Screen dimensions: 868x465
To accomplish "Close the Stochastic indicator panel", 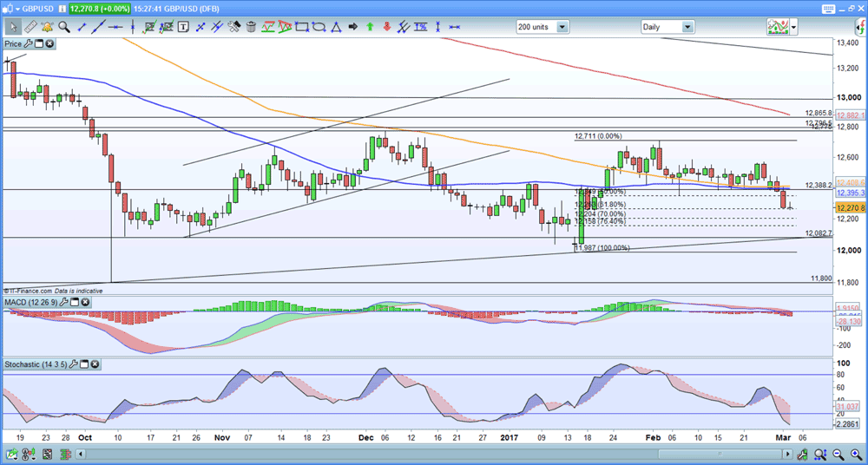I will point(95,364).
